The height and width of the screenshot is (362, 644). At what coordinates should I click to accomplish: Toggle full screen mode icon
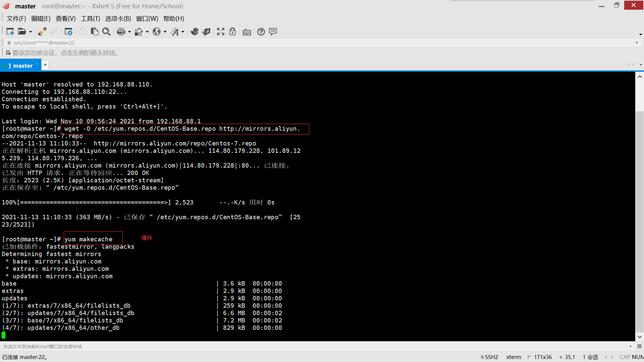220,32
